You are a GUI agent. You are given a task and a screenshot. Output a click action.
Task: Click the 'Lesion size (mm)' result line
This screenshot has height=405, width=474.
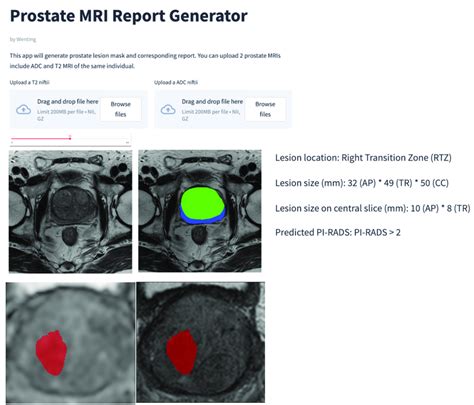[x=362, y=183]
